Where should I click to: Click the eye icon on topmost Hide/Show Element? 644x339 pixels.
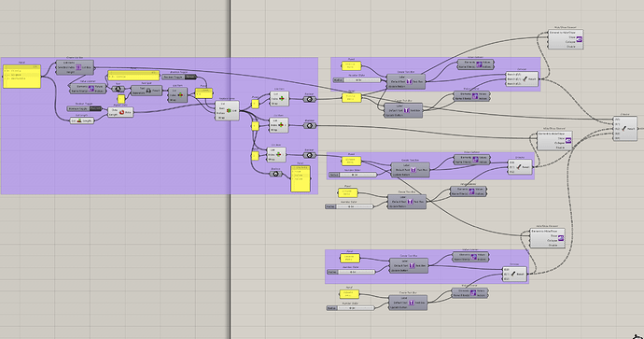[579, 39]
